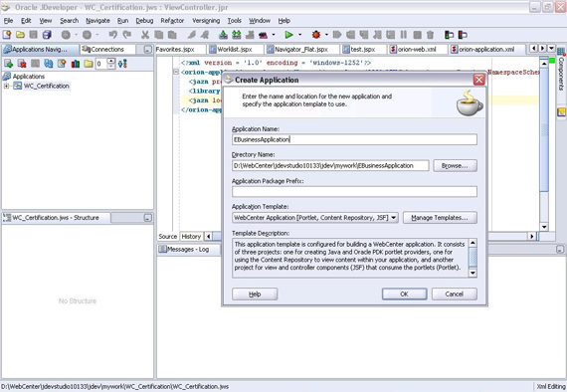Image resolution: width=567 pixels, height=392 pixels.
Task: Click the Browse... button
Action: tap(455, 165)
